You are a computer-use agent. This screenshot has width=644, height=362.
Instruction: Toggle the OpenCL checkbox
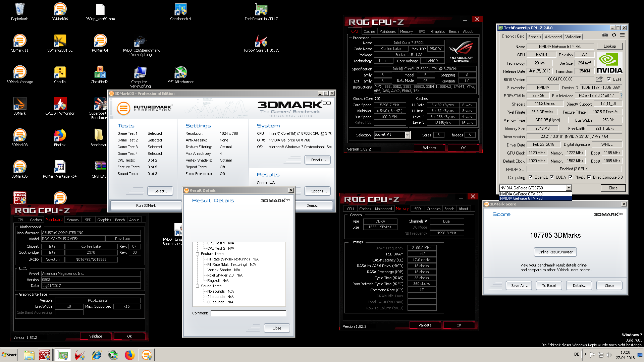click(530, 177)
